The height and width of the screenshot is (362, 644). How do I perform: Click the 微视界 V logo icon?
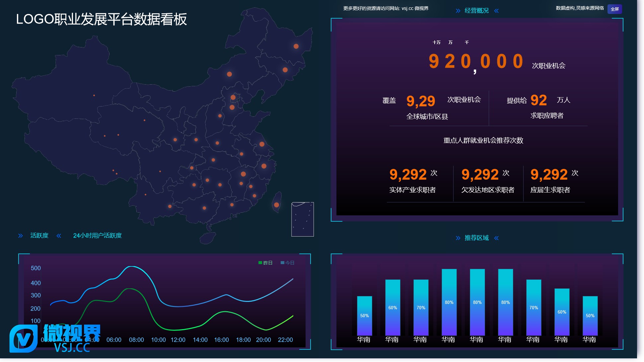point(23,338)
